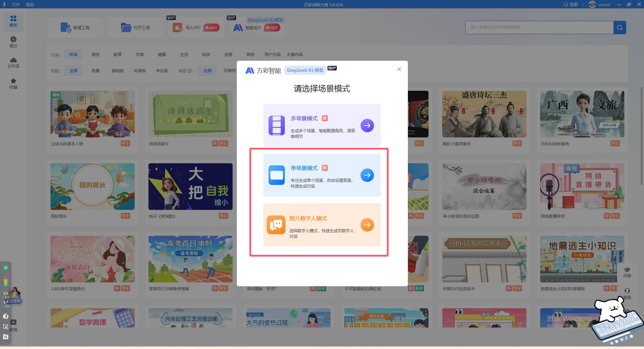Open the 最近 recent sidebar icon
644x349 pixels.
pos(13,42)
